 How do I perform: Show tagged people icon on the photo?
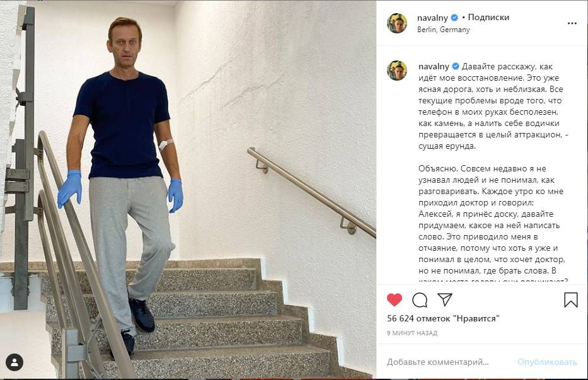click(x=14, y=362)
